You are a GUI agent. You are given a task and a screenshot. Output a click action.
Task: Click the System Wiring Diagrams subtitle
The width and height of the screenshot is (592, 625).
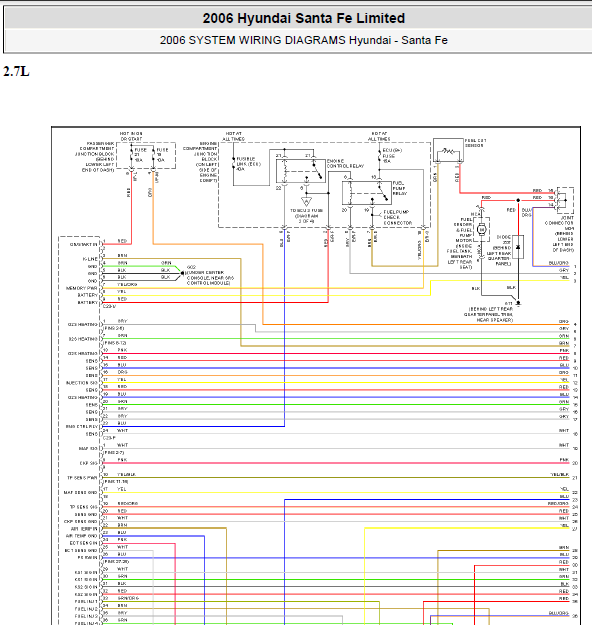304,40
